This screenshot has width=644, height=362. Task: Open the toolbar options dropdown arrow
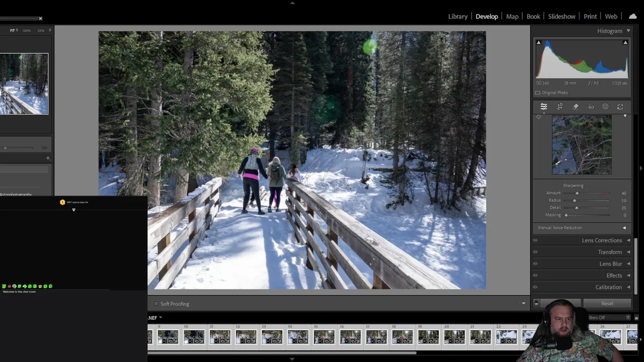523,304
